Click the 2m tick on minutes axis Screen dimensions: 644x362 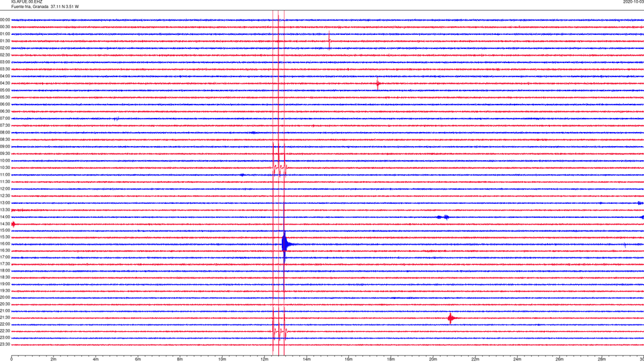point(54,359)
